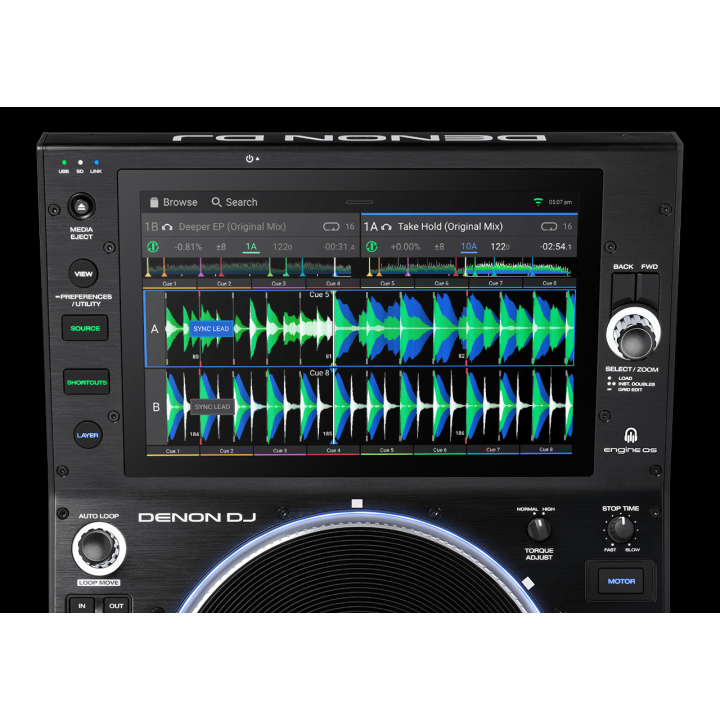Toggle the green sync icon on deck 1B

tap(153, 247)
